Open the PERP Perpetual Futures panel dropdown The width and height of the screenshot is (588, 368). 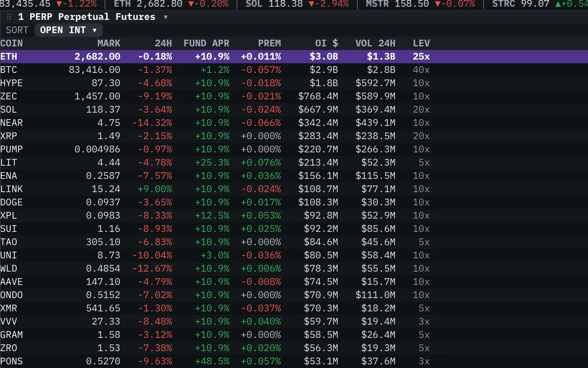[166, 17]
